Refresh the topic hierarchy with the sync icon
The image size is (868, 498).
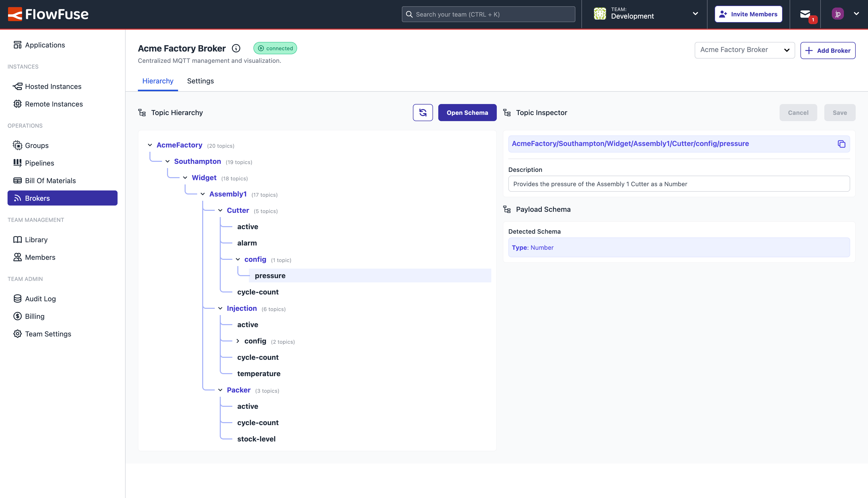click(x=422, y=112)
